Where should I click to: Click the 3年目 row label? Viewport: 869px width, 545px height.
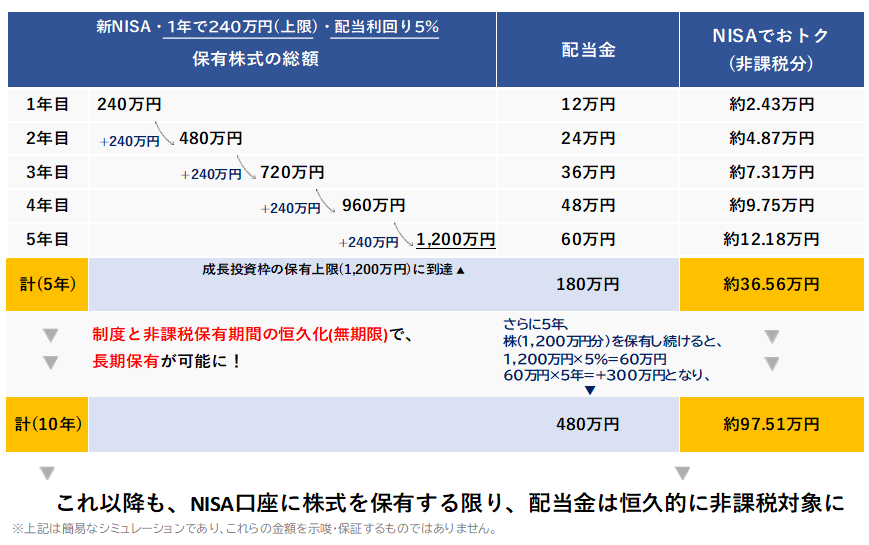coord(47,172)
